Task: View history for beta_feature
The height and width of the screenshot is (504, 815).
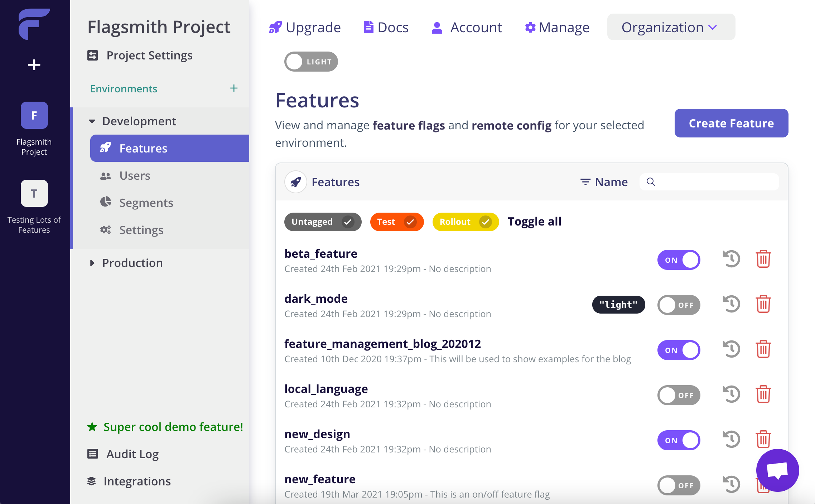Action: 731,259
